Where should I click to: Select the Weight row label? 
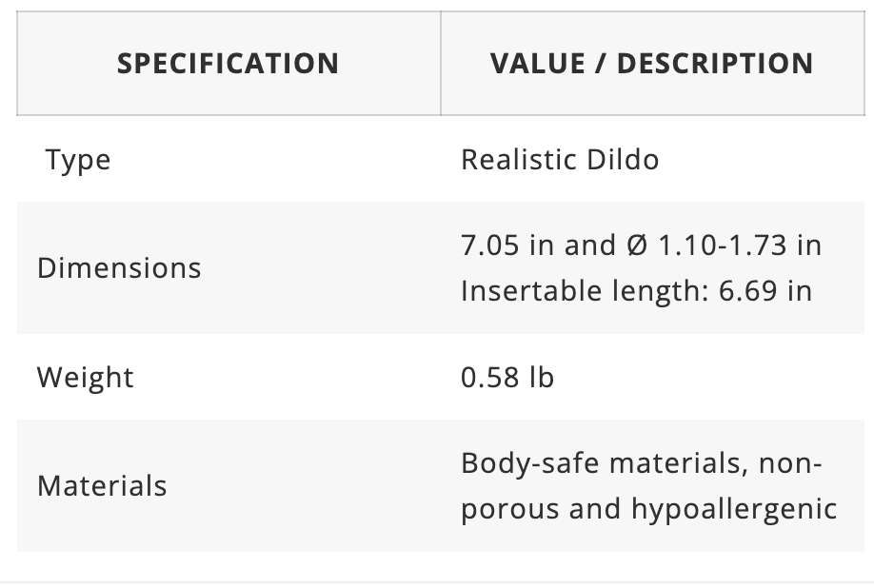(85, 378)
